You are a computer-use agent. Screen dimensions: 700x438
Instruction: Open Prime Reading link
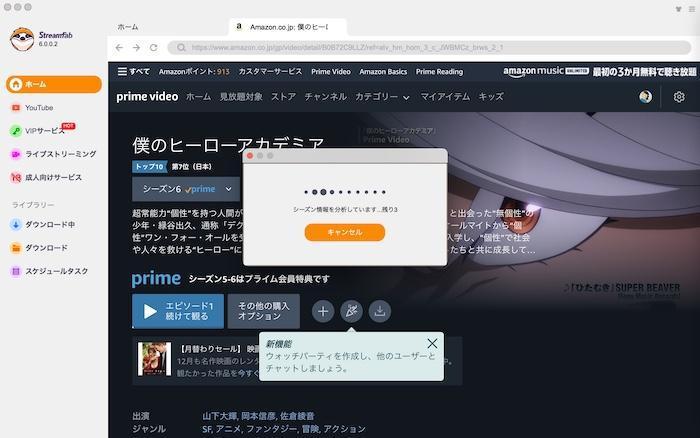[x=439, y=71]
